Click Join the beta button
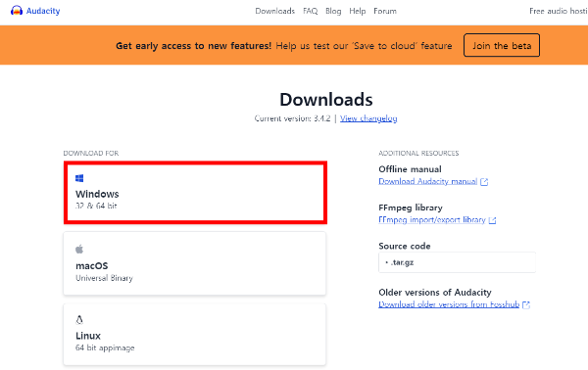This screenshot has width=588, height=370. [x=502, y=45]
